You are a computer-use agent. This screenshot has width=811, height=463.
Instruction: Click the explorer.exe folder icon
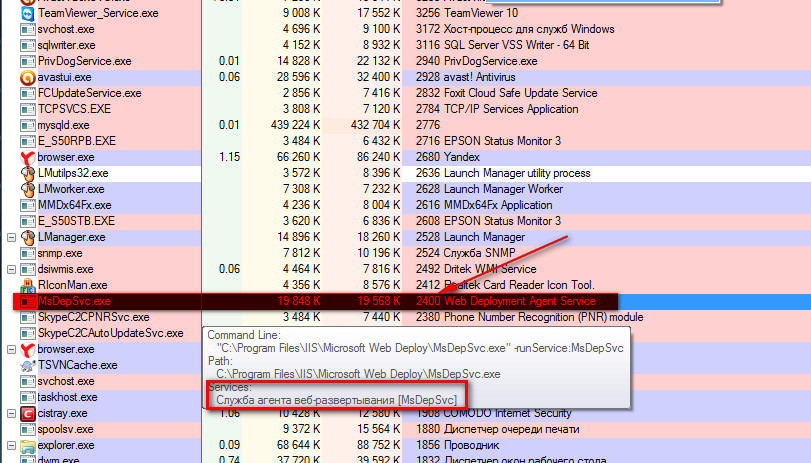click(x=27, y=445)
